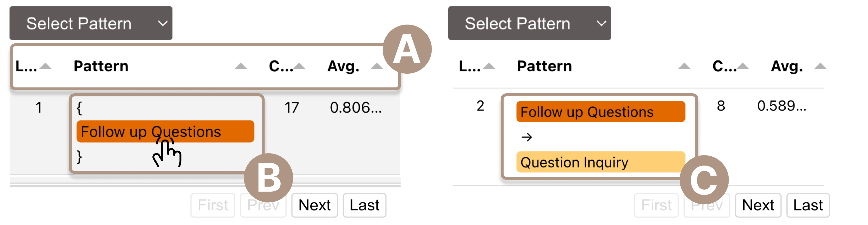Click the average value 0.589... in row 2
868x225 pixels.
click(x=781, y=106)
